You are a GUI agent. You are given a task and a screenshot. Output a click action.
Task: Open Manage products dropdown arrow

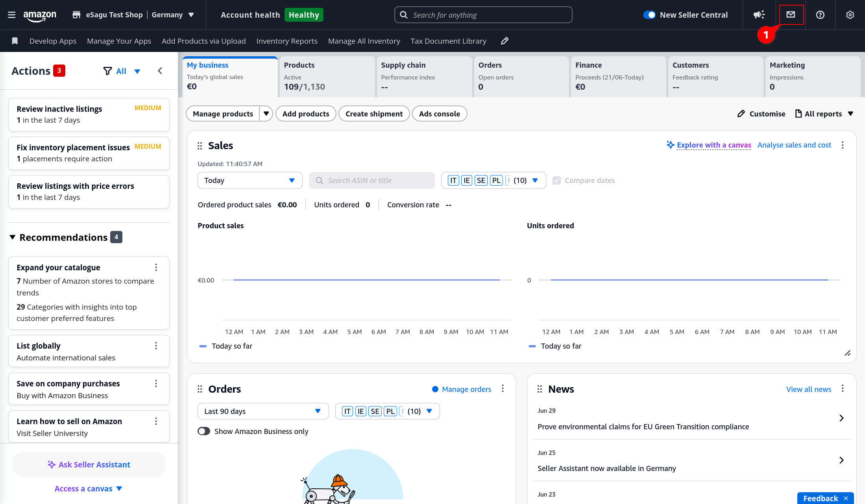[x=266, y=114]
